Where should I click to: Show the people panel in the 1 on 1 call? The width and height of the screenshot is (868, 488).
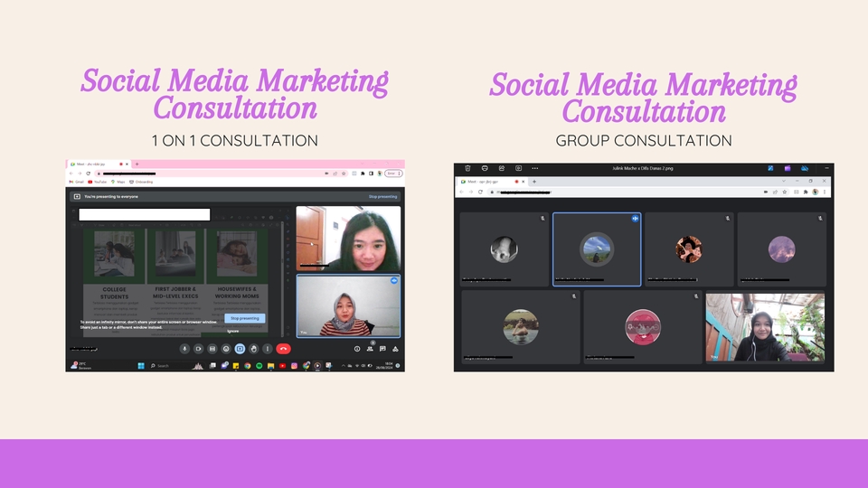pyautogui.click(x=370, y=349)
